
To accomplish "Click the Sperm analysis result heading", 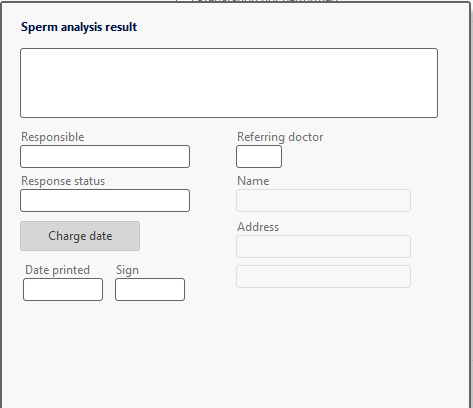I will point(79,27).
